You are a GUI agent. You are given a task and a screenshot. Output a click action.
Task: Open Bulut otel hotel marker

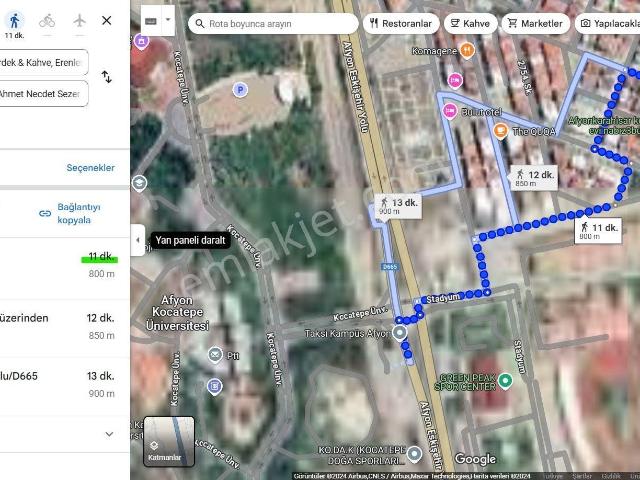pyautogui.click(x=450, y=111)
